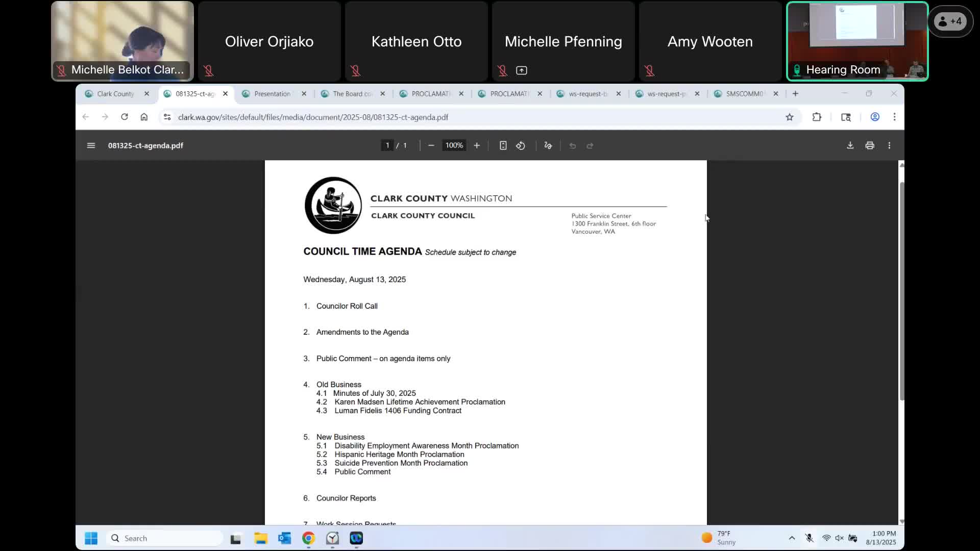Expand the system tray hidden icons chevron
Image resolution: width=980 pixels, height=551 pixels.
click(x=792, y=538)
